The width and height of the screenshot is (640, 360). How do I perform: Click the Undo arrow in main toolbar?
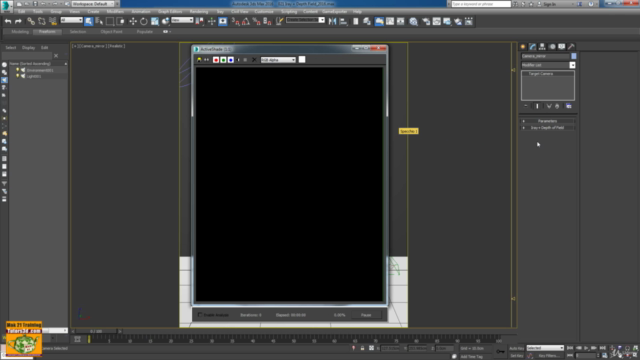[x=8, y=21]
